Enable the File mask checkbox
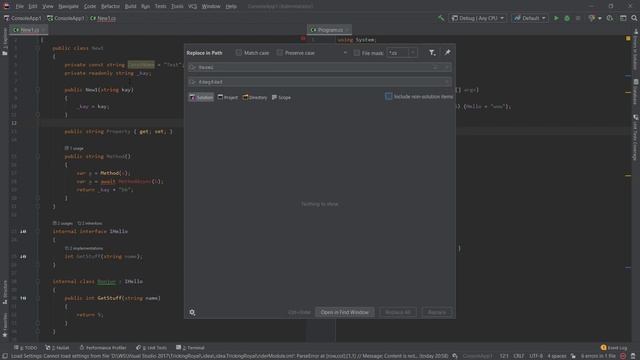The height and width of the screenshot is (360, 640). click(x=357, y=53)
